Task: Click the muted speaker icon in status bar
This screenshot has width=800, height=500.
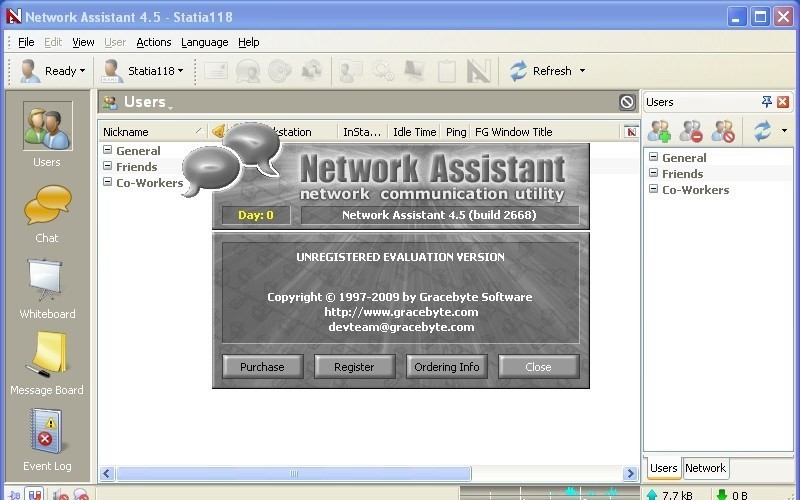Action: tap(61, 494)
